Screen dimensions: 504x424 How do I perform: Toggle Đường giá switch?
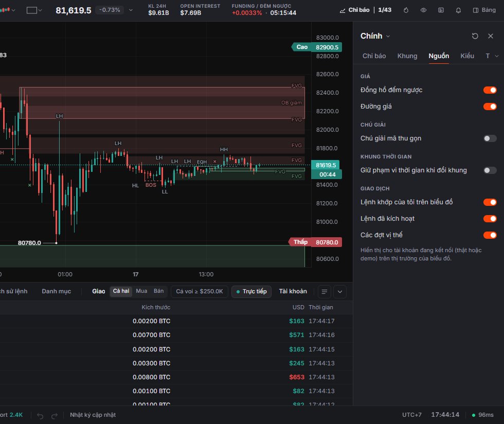point(490,107)
